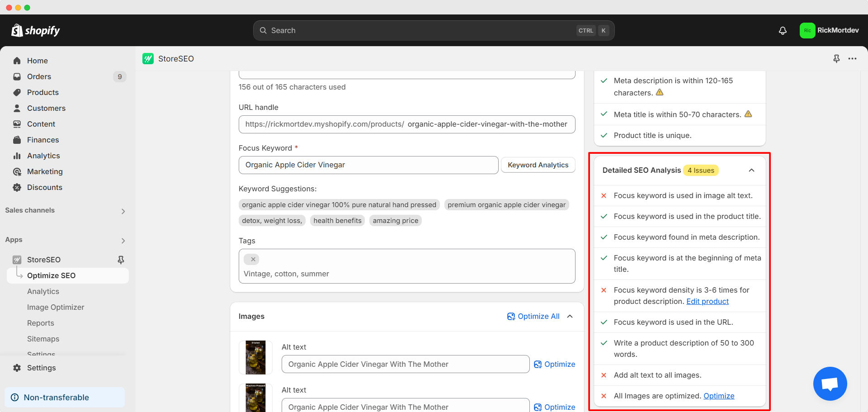Click the Analytics bar chart icon
The image size is (868, 412).
17,156
